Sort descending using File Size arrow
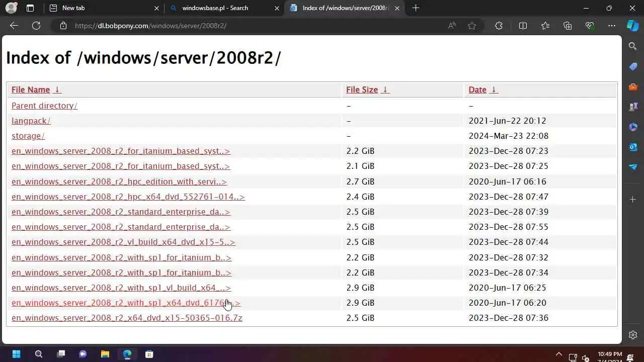644x362 pixels. [x=385, y=89]
